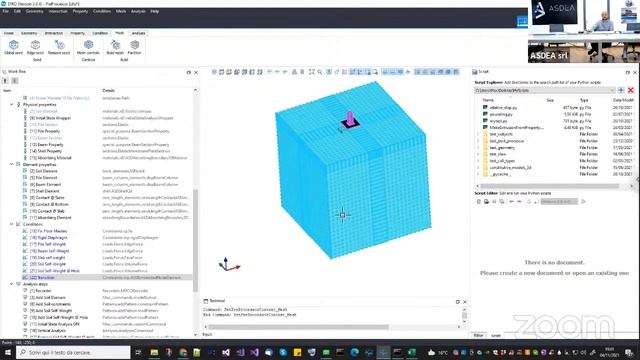Create a new script document icon
This screenshot has height=360, width=640.
479,201
